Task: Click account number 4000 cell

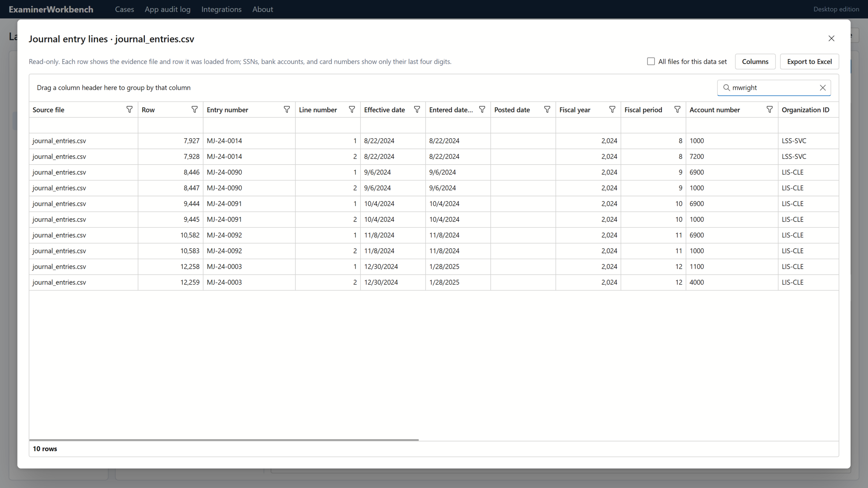Action: (x=732, y=282)
